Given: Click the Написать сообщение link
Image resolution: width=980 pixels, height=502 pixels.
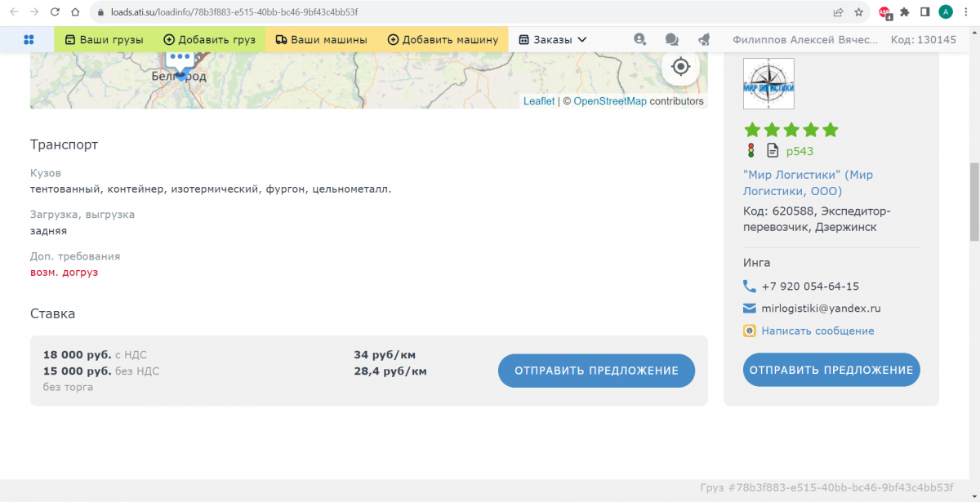Looking at the screenshot, I should click(x=817, y=331).
